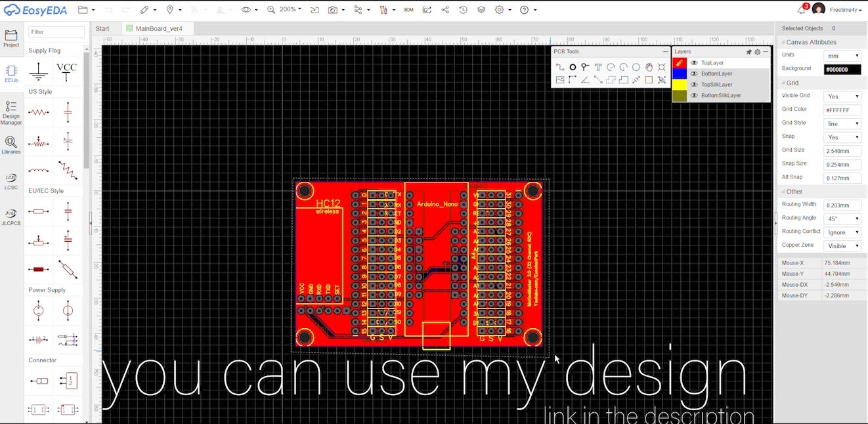Select the Via tool in PCB Tools
Viewport: 868px width, 424px height.
tap(585, 67)
